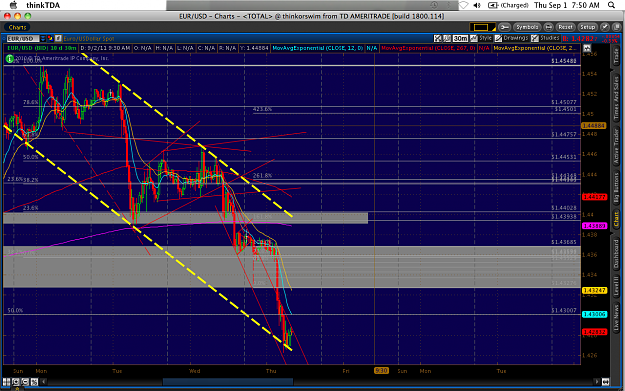This screenshot has height=391, width=625.
Task: Click the print icon button
Action: pyautogui.click(x=548, y=27)
